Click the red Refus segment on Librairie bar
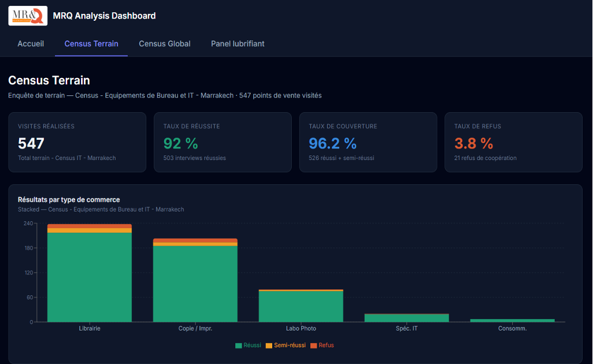Screen dimensions: 593x364 click(90, 226)
